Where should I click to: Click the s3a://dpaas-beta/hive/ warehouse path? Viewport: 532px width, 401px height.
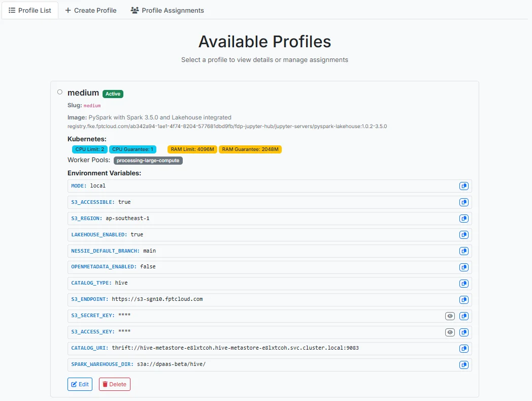(172, 364)
